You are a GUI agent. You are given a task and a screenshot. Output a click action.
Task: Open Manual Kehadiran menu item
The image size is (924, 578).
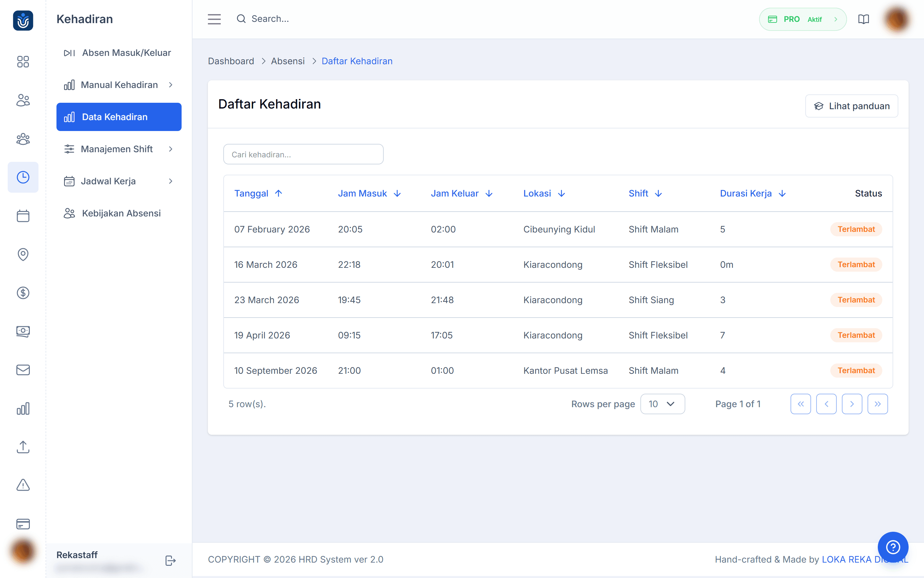tap(119, 85)
